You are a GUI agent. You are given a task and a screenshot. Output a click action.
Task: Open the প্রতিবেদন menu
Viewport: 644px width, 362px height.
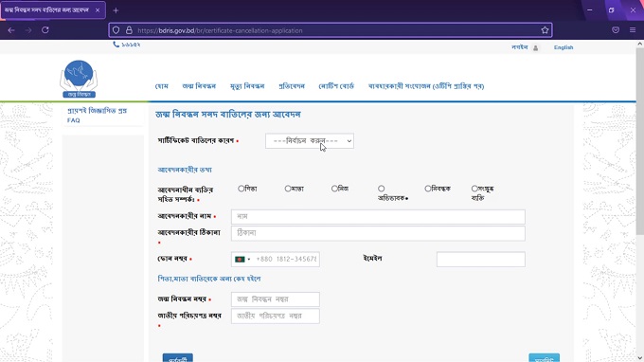292,86
